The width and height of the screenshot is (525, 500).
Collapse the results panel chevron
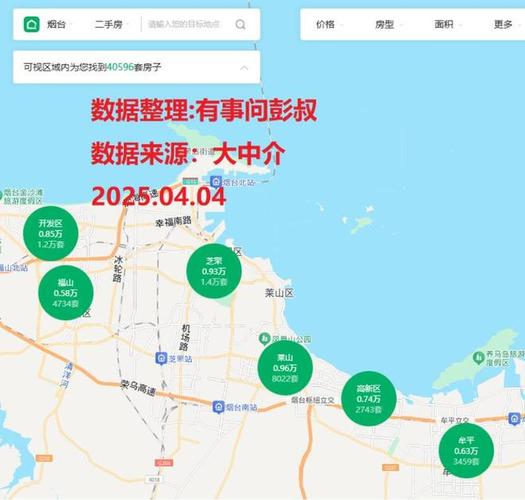pyautogui.click(x=244, y=68)
